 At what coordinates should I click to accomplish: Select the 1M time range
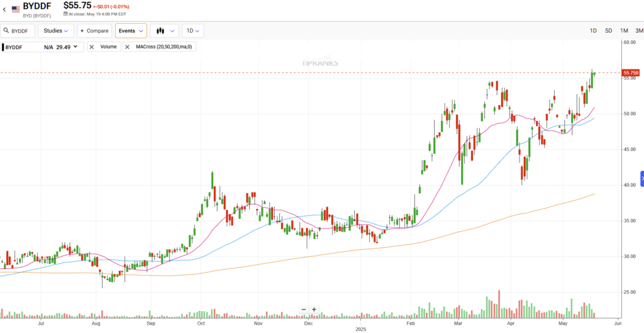[x=624, y=31]
